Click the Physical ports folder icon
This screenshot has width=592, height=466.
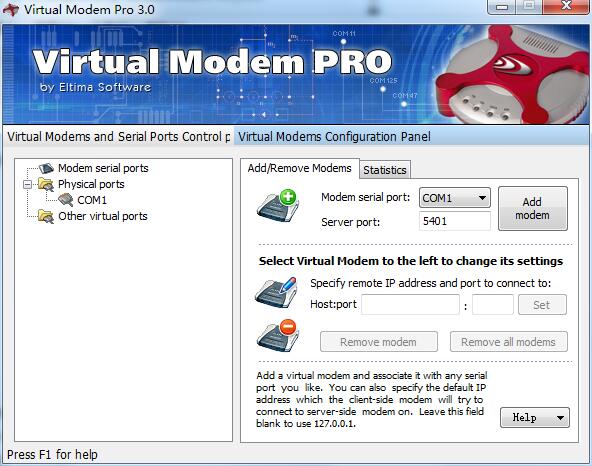point(46,185)
